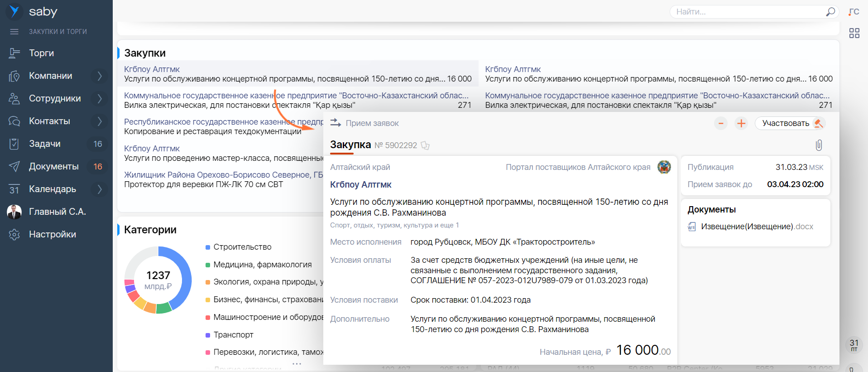Screen dimensions: 868x372
Task: Open Извещение(Извещение).docx document
Action: (757, 227)
